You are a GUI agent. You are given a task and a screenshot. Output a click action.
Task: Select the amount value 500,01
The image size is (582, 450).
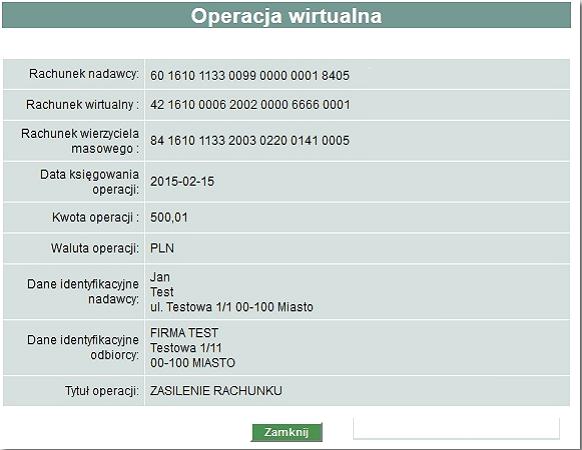coord(169,217)
